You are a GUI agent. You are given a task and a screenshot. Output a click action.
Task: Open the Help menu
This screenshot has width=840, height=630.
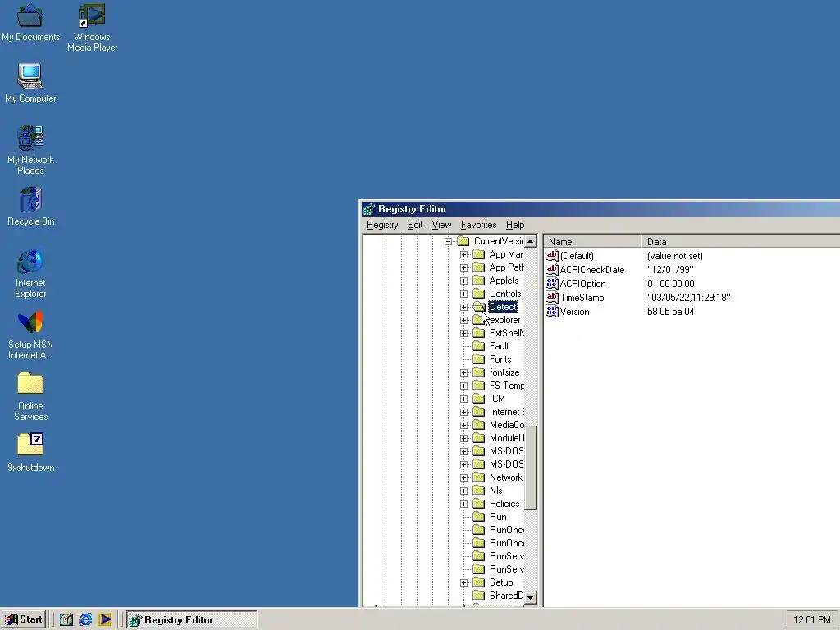(x=515, y=225)
